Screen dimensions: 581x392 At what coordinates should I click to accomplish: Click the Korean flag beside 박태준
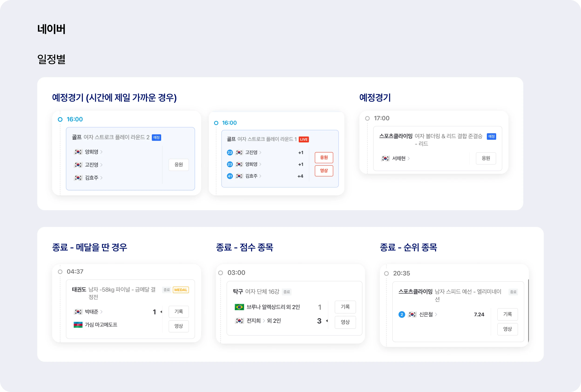(78, 312)
